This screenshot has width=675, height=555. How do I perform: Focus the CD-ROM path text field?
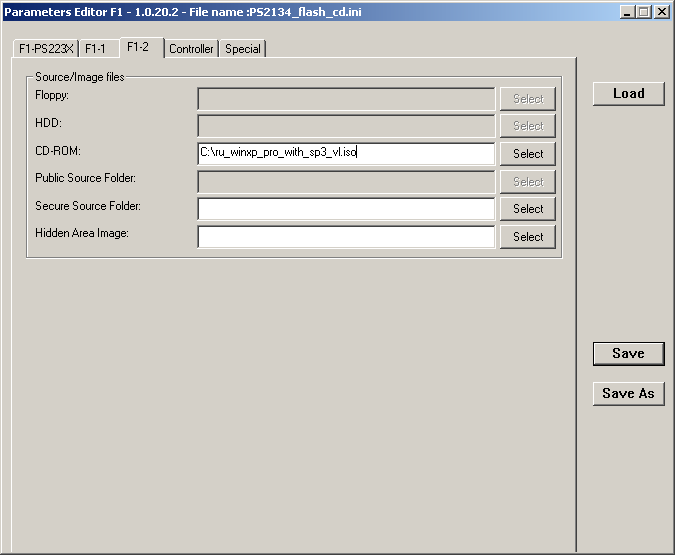(x=346, y=153)
